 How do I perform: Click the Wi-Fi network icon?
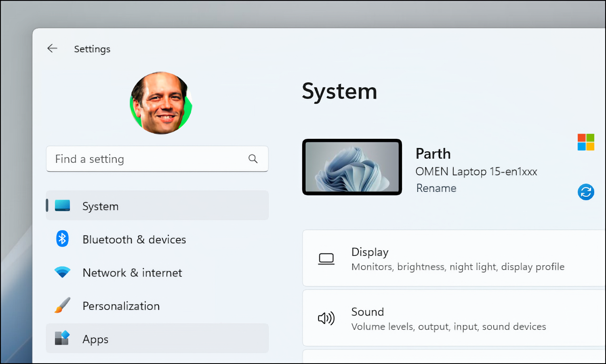point(62,272)
